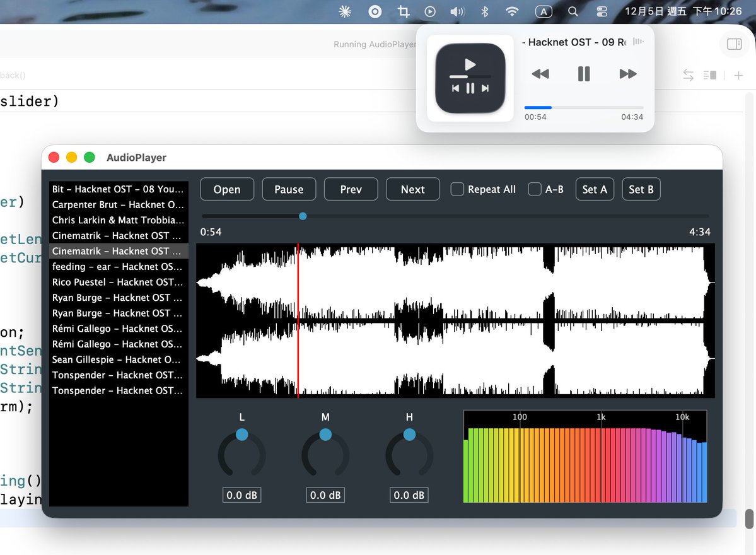Select 'Sean Gillespie – Hacknet O...' track
This screenshot has height=555, width=756.
tap(119, 359)
